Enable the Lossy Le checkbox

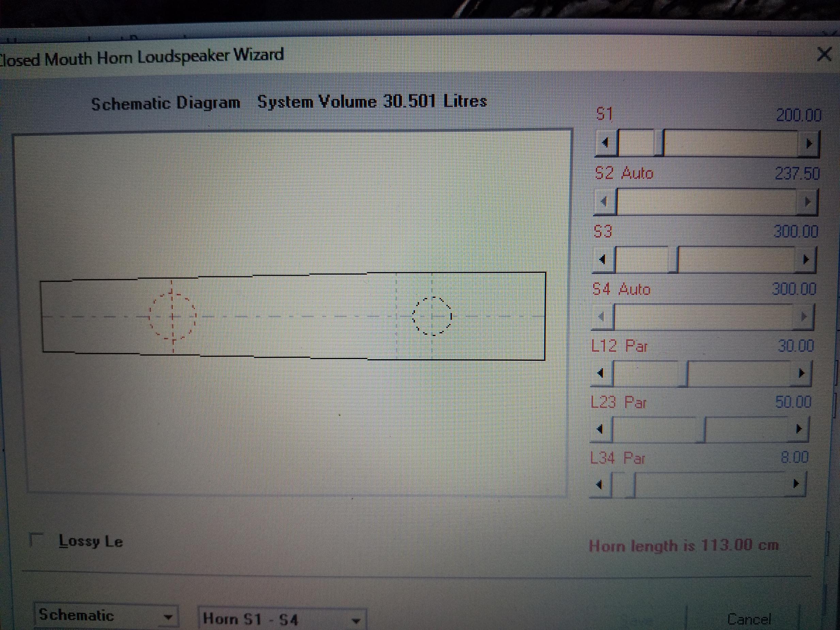(x=37, y=540)
